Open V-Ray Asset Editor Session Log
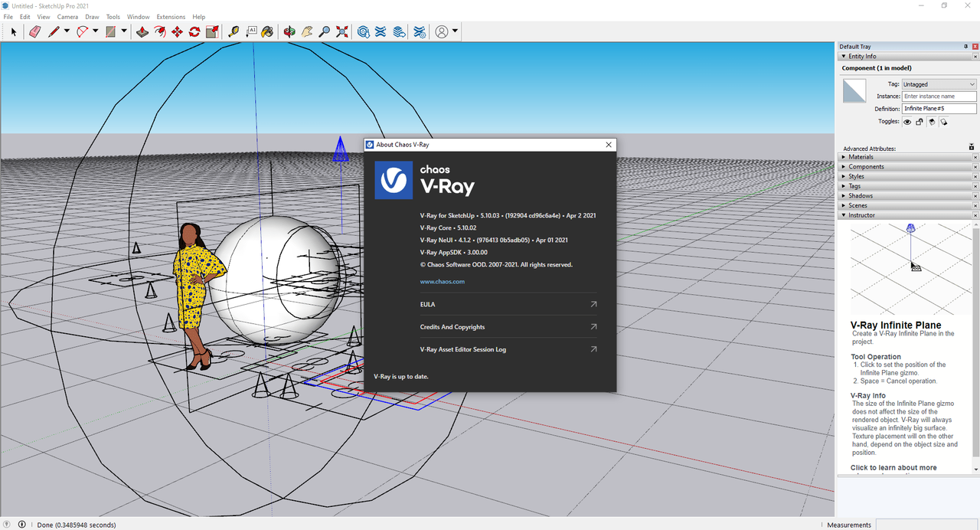The width and height of the screenshot is (980, 530). point(508,349)
